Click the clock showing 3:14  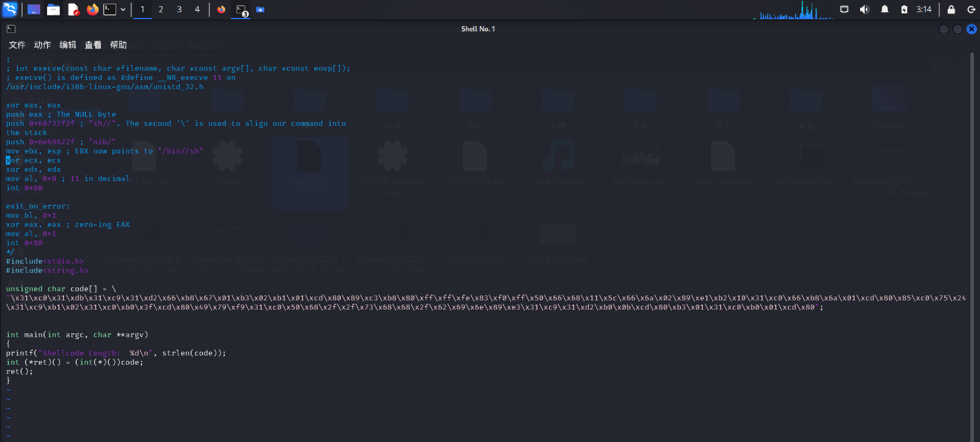(x=924, y=9)
